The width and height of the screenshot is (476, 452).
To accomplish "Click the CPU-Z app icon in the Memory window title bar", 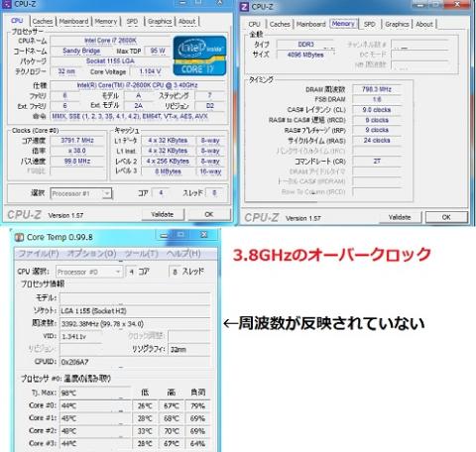I will 244,7.
